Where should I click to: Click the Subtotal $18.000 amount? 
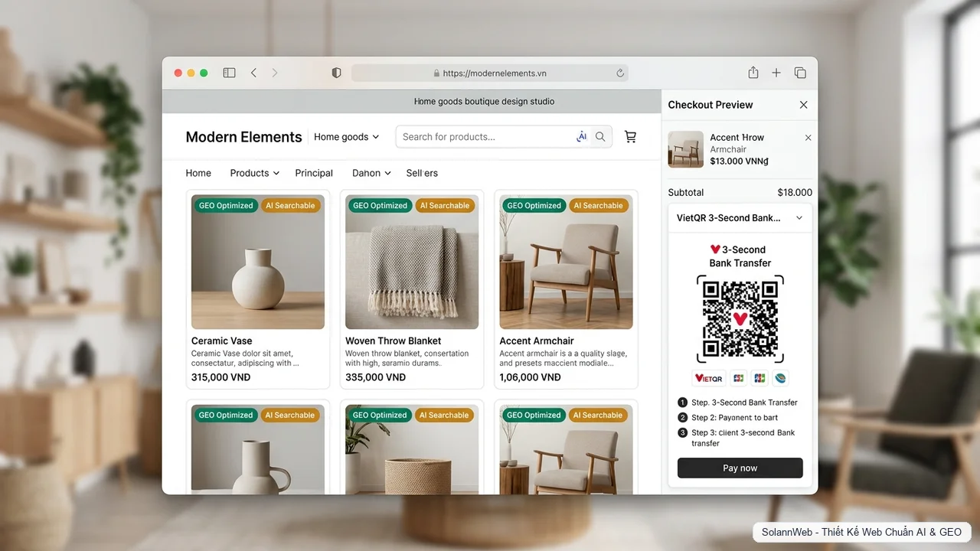tap(795, 193)
